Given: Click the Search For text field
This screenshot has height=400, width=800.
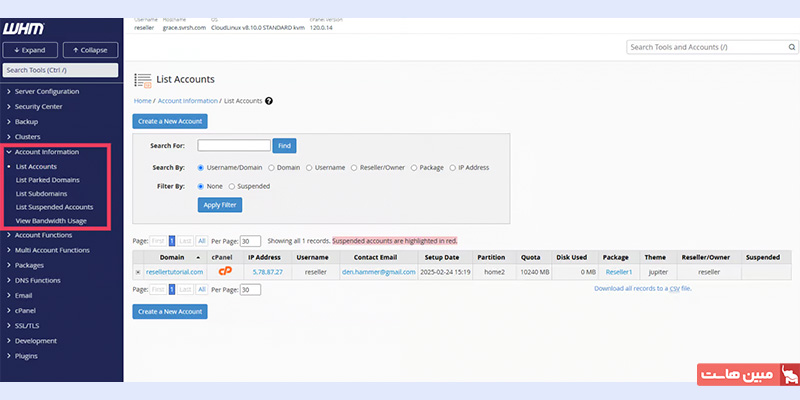Looking at the screenshot, I should pyautogui.click(x=234, y=145).
